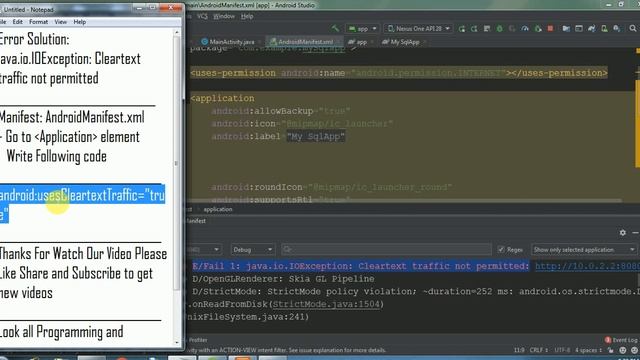Image resolution: width=640 pixels, height=360 pixels.
Task: Click the red Stop button
Action: click(550, 29)
